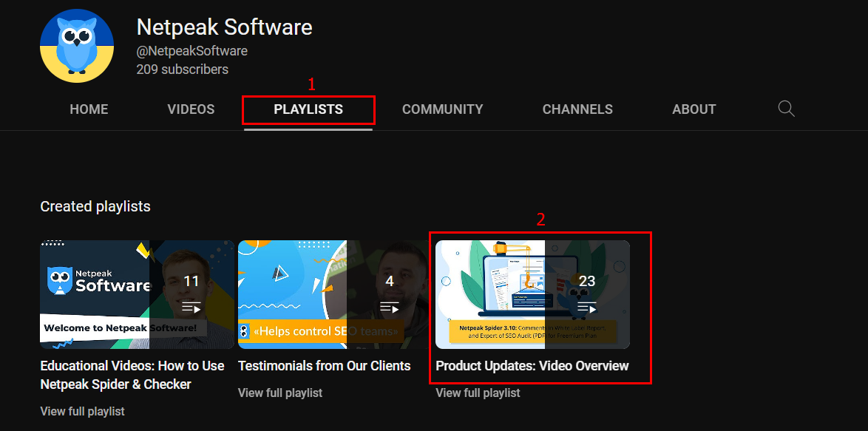The height and width of the screenshot is (431, 868).
Task: Open the channel search magnifier icon
Action: [x=786, y=109]
